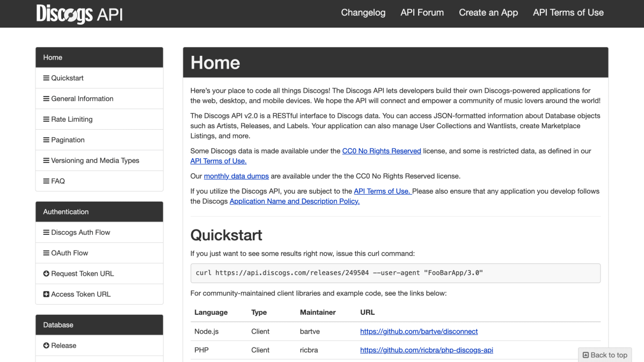Open Versioning and Media Types
This screenshot has height=362, width=644.
99,161
